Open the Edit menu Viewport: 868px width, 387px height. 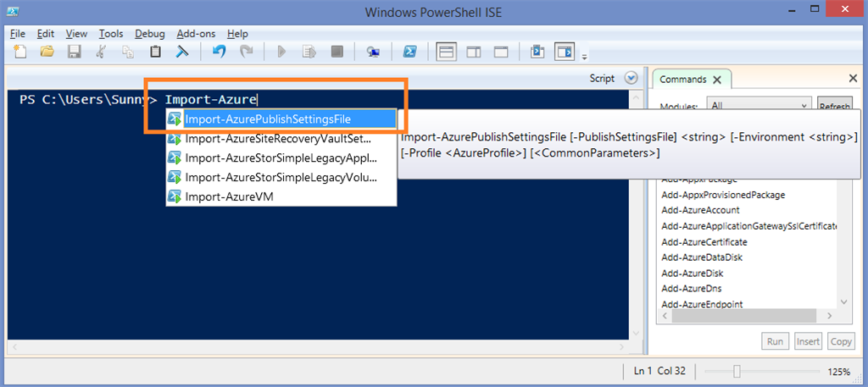[46, 34]
